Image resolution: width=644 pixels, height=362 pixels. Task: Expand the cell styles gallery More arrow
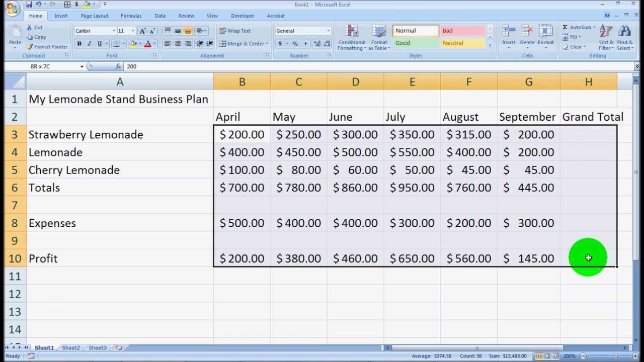(490, 46)
